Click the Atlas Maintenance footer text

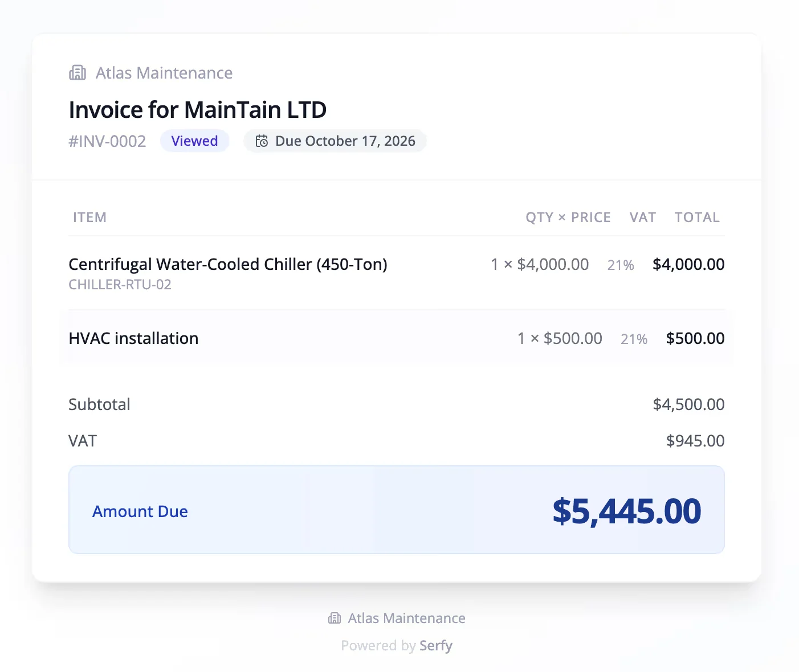(407, 618)
